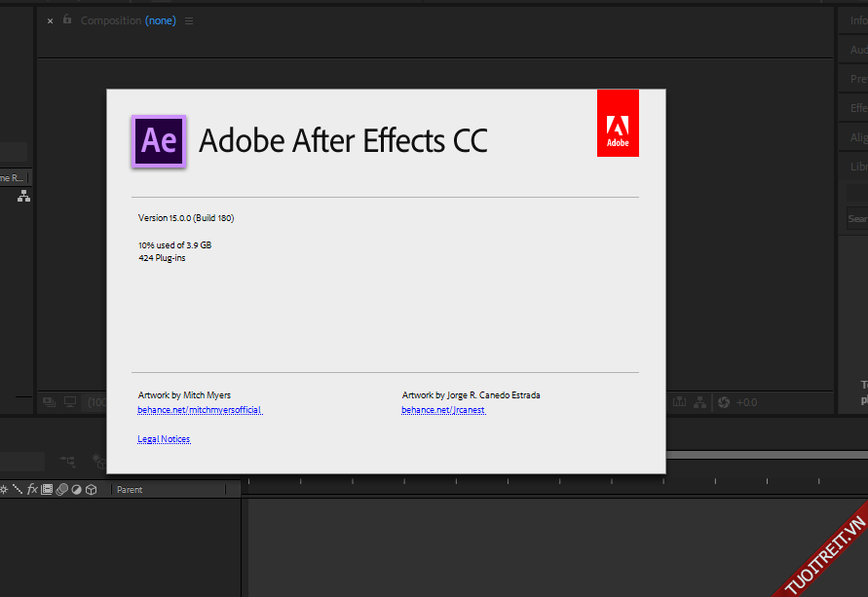Viewport: 868px width, 597px height.
Task: Open the Composition panel hamburger menu
Action: (x=189, y=20)
